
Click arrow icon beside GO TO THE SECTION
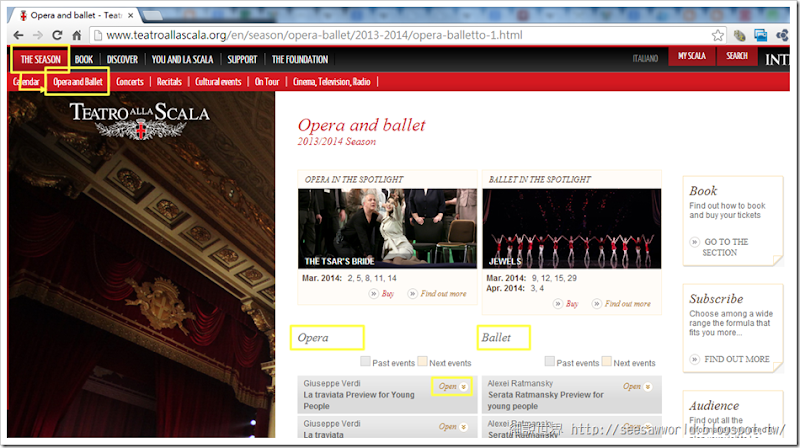pos(694,242)
